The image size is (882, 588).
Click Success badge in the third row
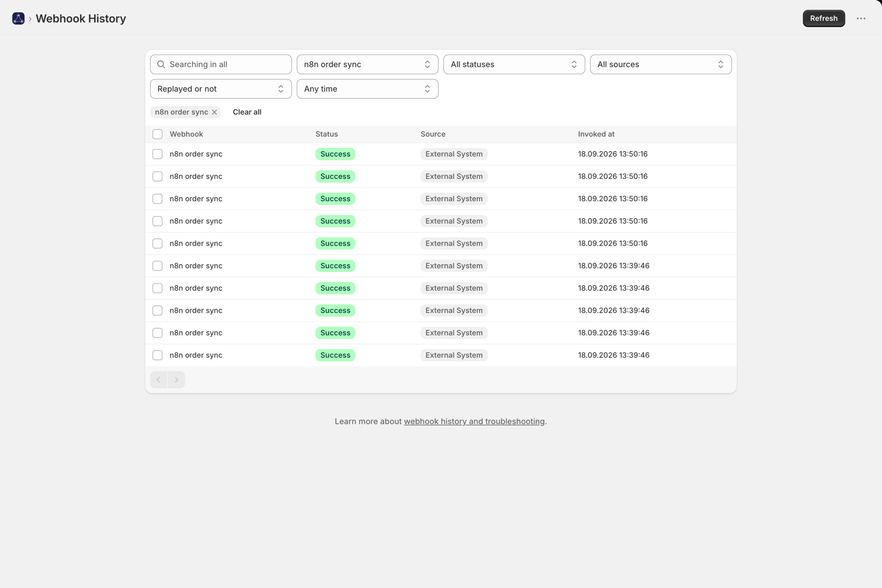(335, 199)
